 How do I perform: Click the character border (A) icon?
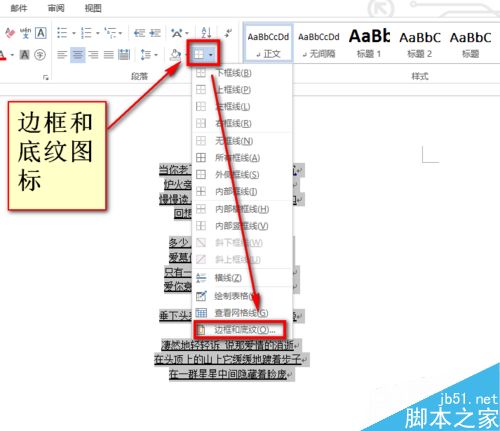(41, 33)
